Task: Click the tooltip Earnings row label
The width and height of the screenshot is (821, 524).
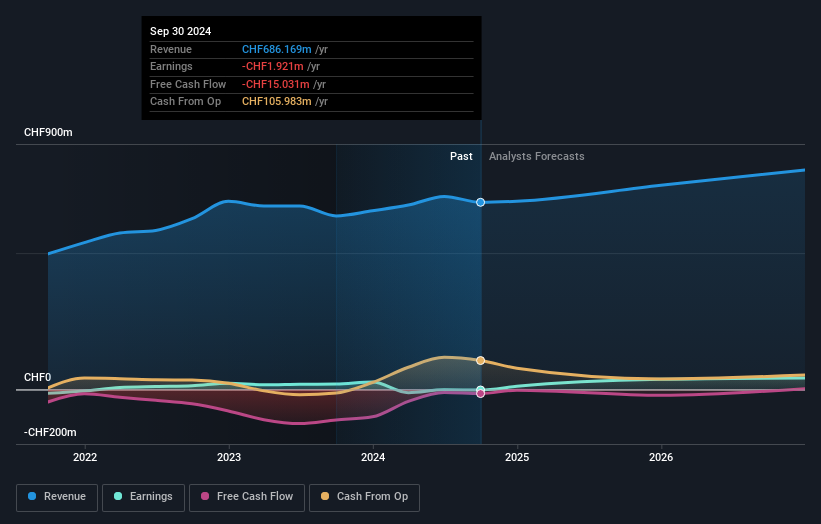Action: click(x=171, y=66)
